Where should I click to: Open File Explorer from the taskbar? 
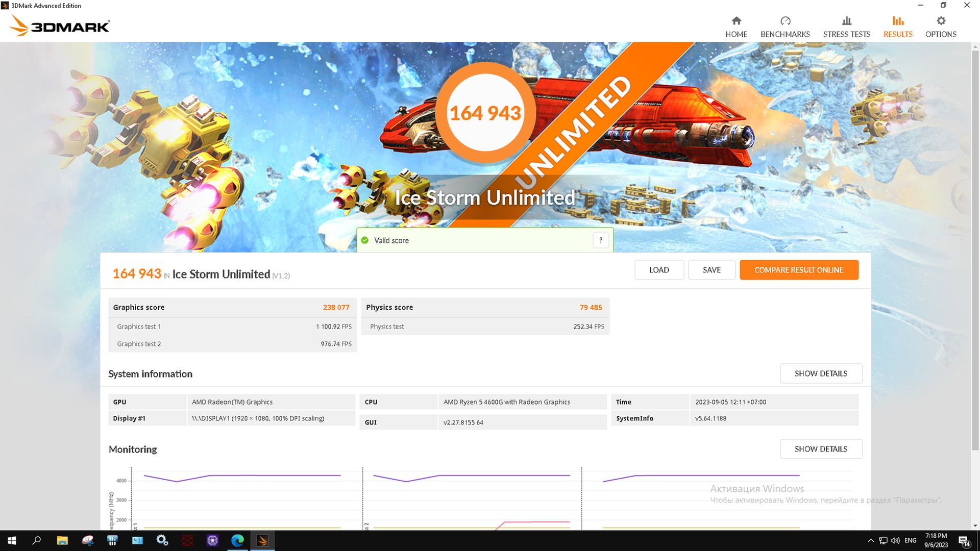pos(62,540)
